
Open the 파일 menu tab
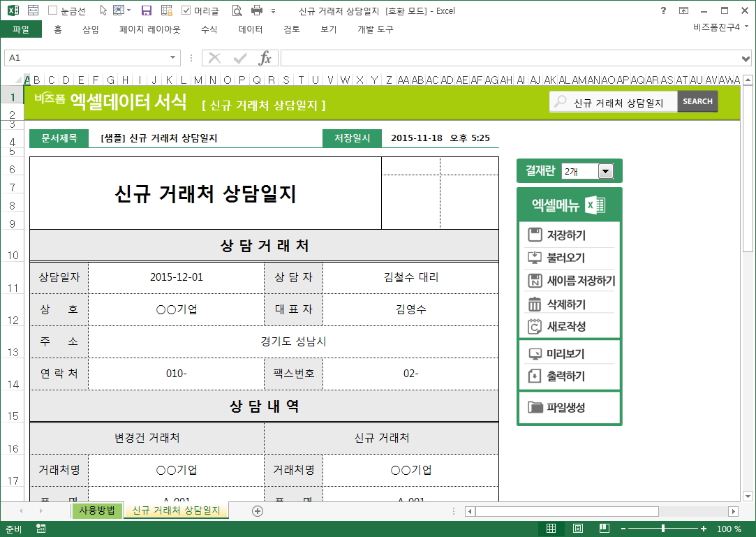pos(21,29)
